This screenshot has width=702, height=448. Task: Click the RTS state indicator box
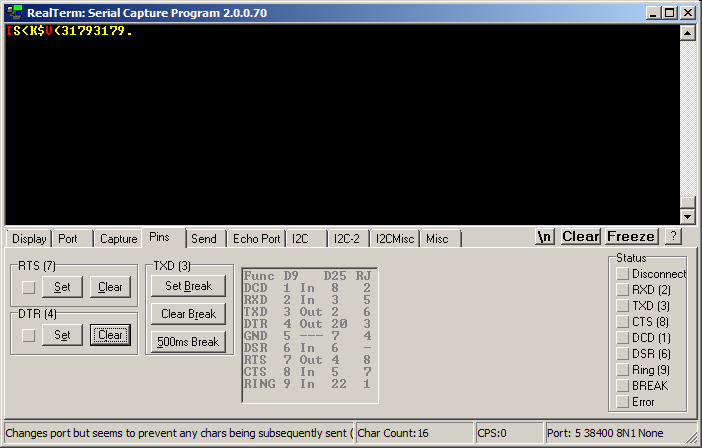coord(29,288)
